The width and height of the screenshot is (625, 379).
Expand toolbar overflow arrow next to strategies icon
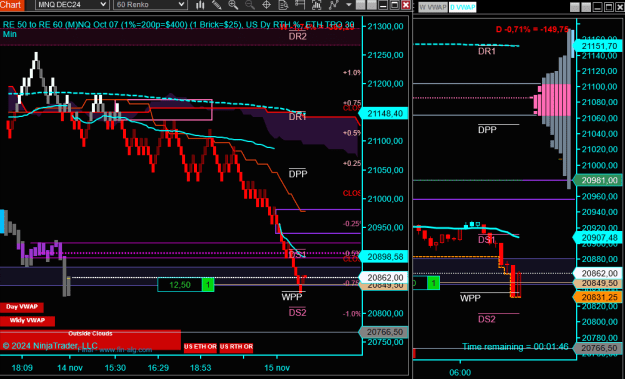(x=349, y=5)
